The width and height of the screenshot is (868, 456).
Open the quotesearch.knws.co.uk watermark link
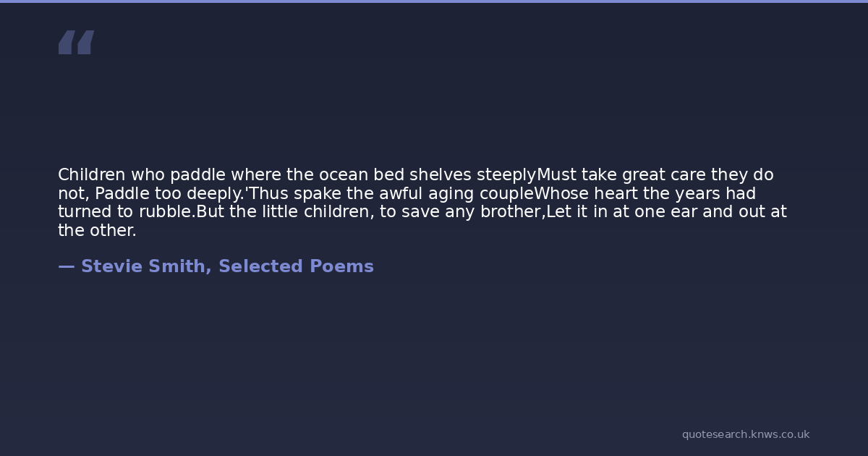pyautogui.click(x=745, y=434)
